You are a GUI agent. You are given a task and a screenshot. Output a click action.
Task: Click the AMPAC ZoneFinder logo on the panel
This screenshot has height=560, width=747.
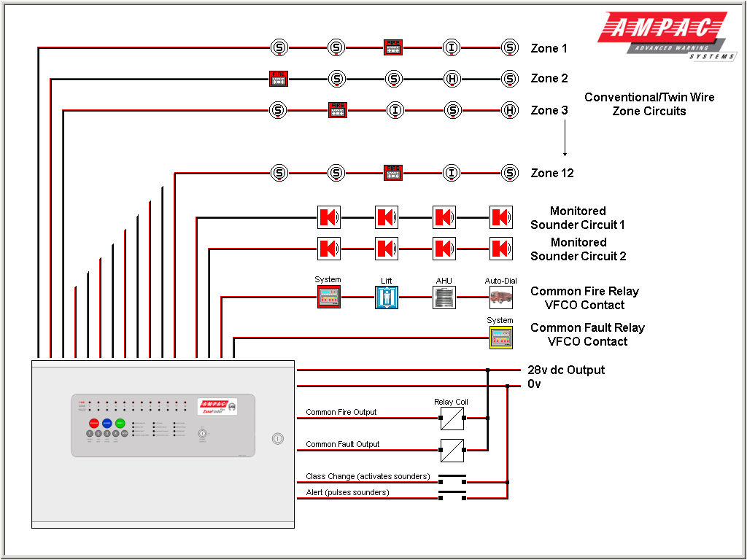coord(219,407)
